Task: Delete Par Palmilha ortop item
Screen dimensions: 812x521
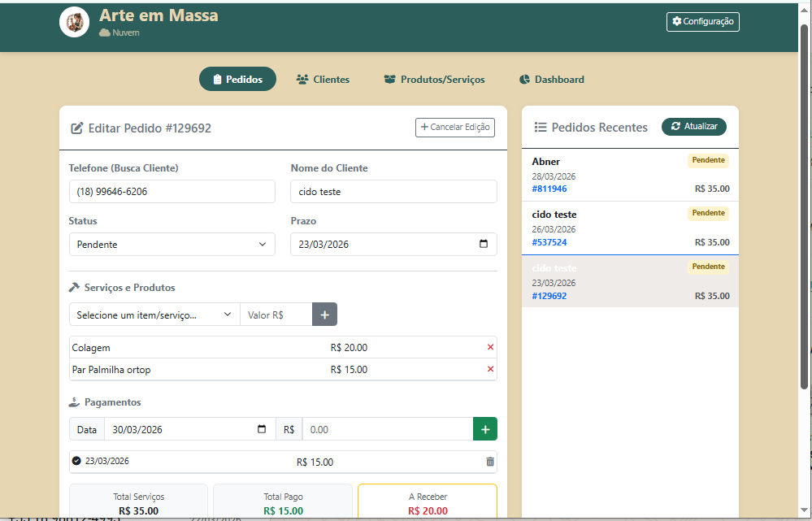Action: [x=490, y=370]
